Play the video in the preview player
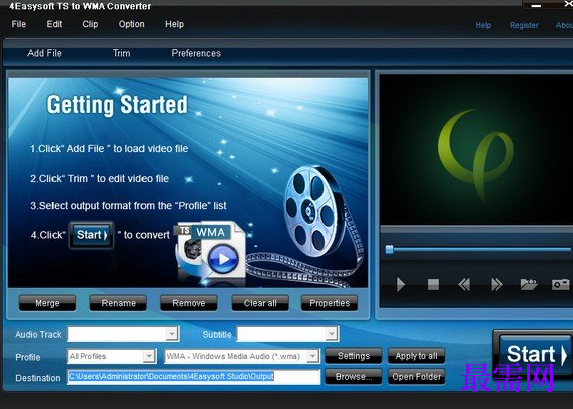Screen dimensions: 573x409 click(x=401, y=284)
